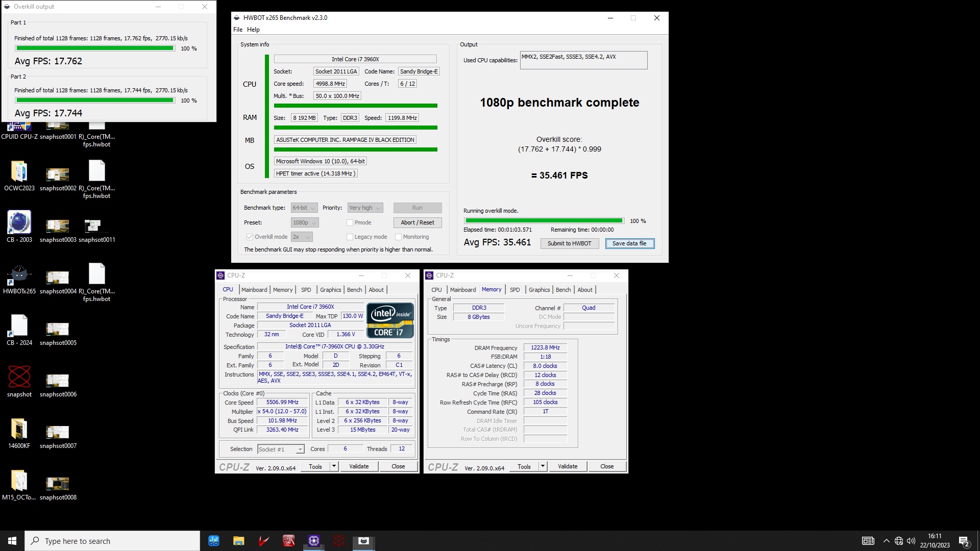Enable the Pmode checkbox
This screenshot has height=551, width=980.
(x=350, y=222)
